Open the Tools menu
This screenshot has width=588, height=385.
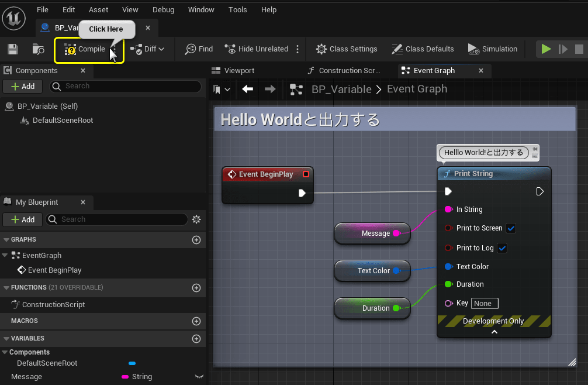pos(237,9)
